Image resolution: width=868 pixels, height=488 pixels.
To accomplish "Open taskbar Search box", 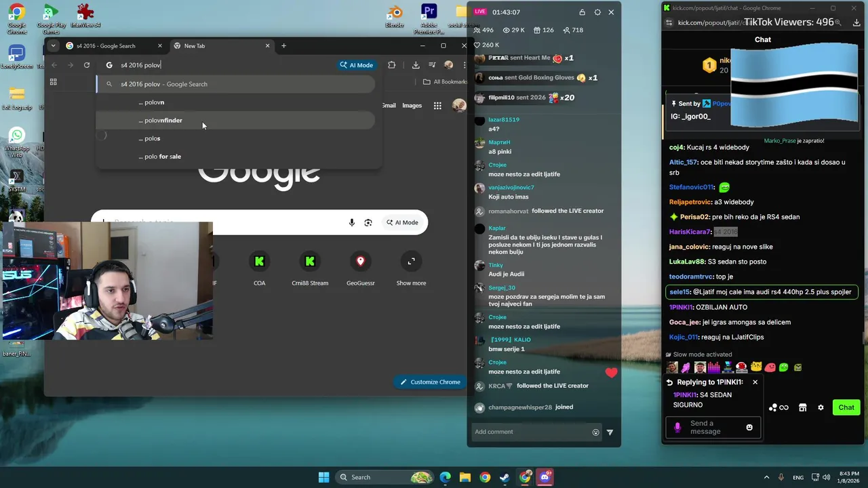I will pyautogui.click(x=385, y=477).
